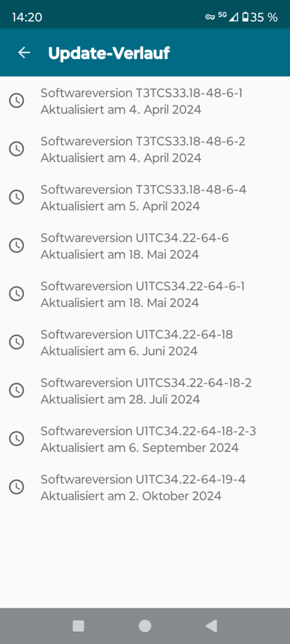290x644 pixels.
Task: Tap the back arrow beside Update-Verlauf
Action: point(24,53)
